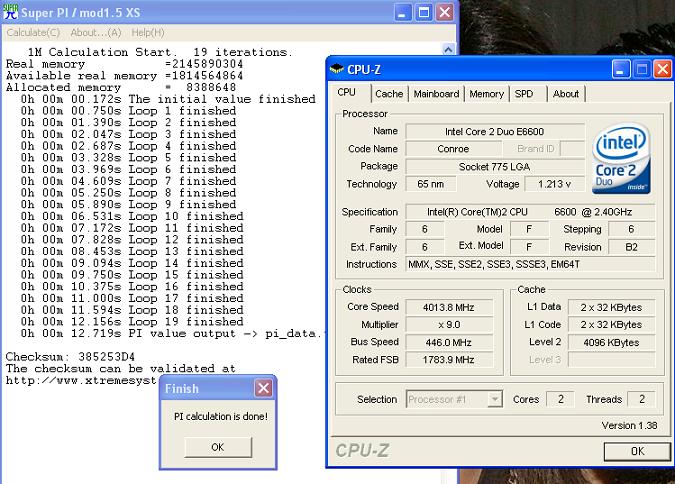Switch to the Cache tab in CPU-Z
Image resolution: width=675 pixels, height=484 pixels.
click(x=389, y=94)
